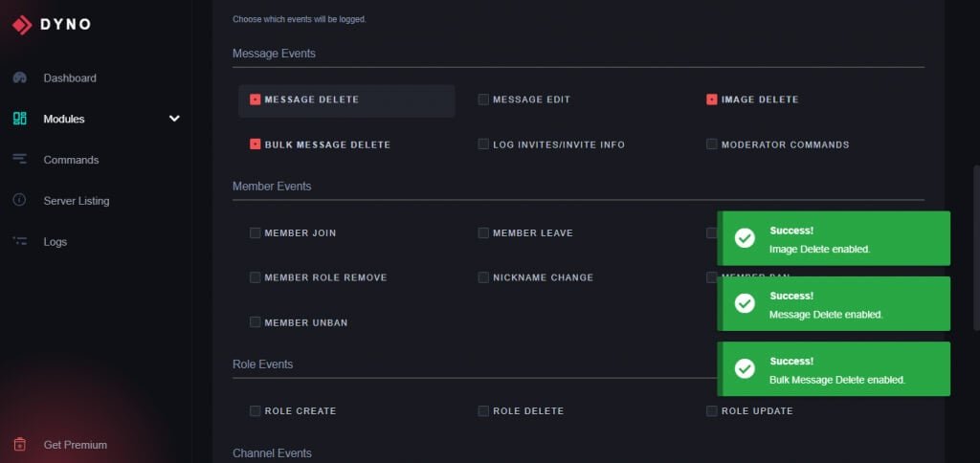The height and width of the screenshot is (463, 980).
Task: Open the Get Premium link
Action: 75,445
